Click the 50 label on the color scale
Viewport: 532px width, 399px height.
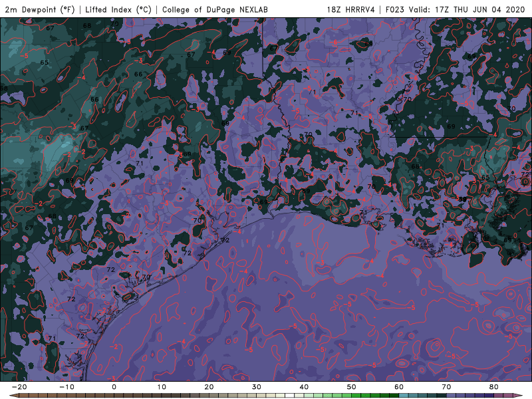tap(352, 387)
